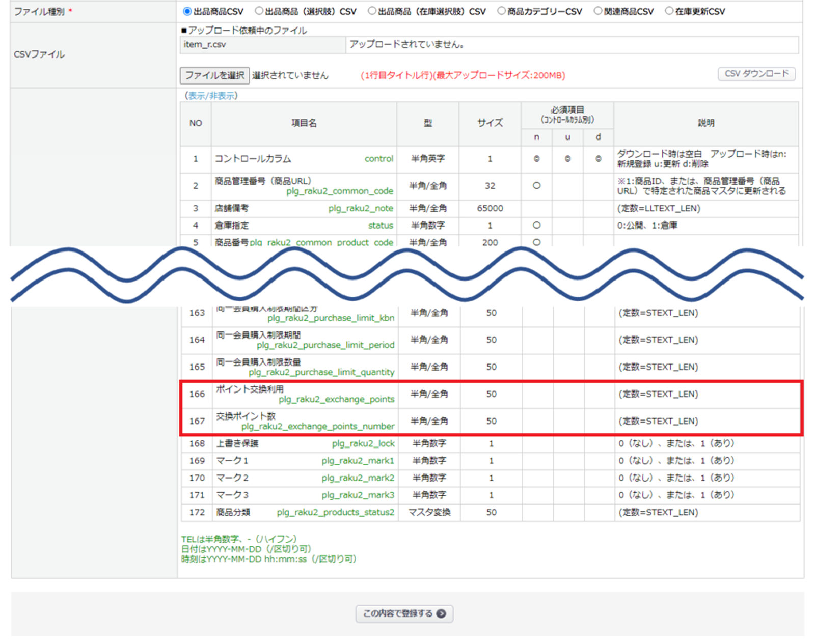Select the 出品商品CSV radio button
Image resolution: width=815 pixels, height=644 pixels.
pyautogui.click(x=187, y=11)
